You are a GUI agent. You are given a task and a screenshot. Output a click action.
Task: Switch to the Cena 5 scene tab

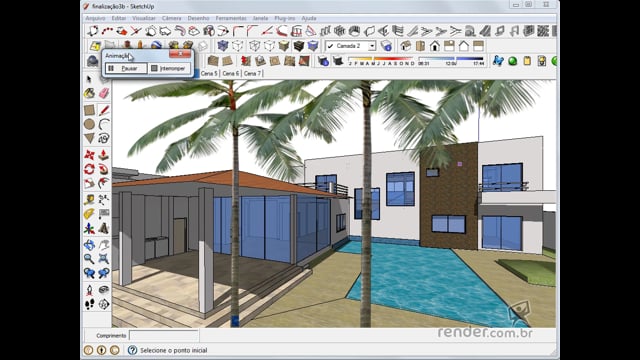coord(209,73)
